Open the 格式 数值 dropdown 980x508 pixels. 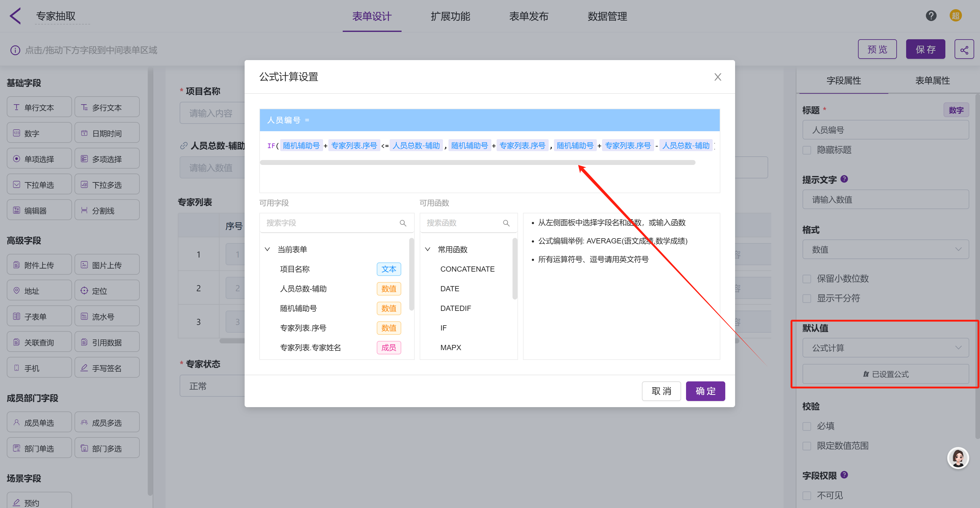(885, 250)
